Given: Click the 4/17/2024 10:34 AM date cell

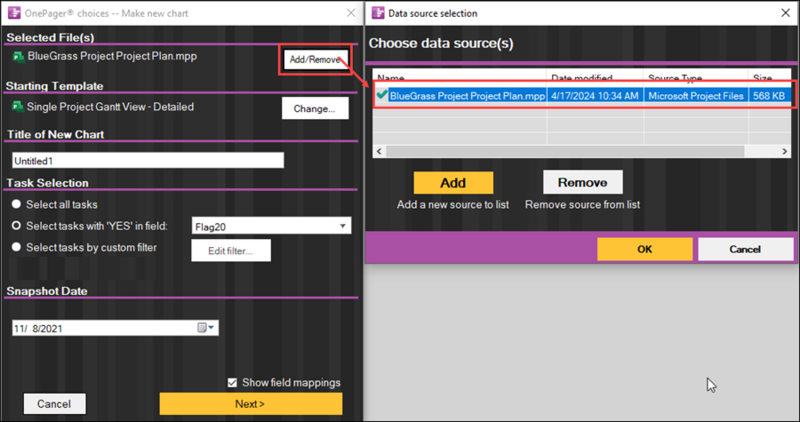Looking at the screenshot, I should (595, 95).
